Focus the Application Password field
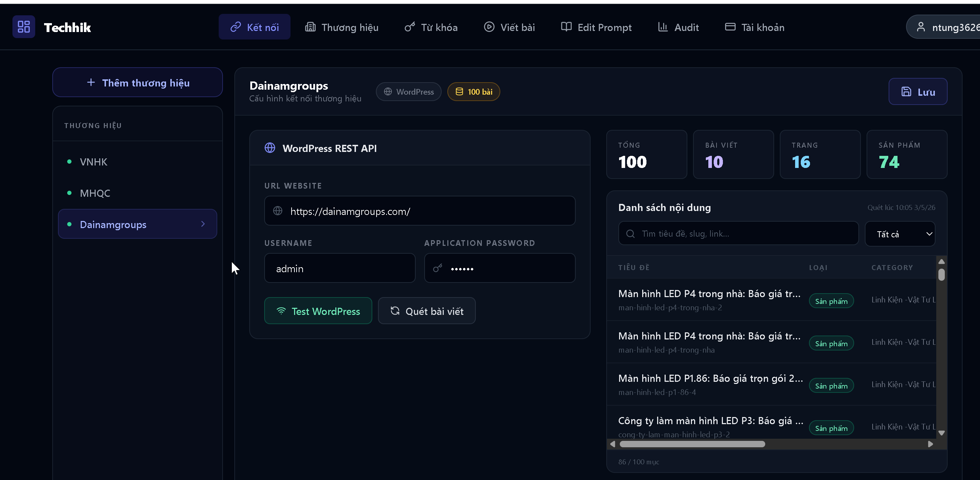980x480 pixels. (x=500, y=268)
